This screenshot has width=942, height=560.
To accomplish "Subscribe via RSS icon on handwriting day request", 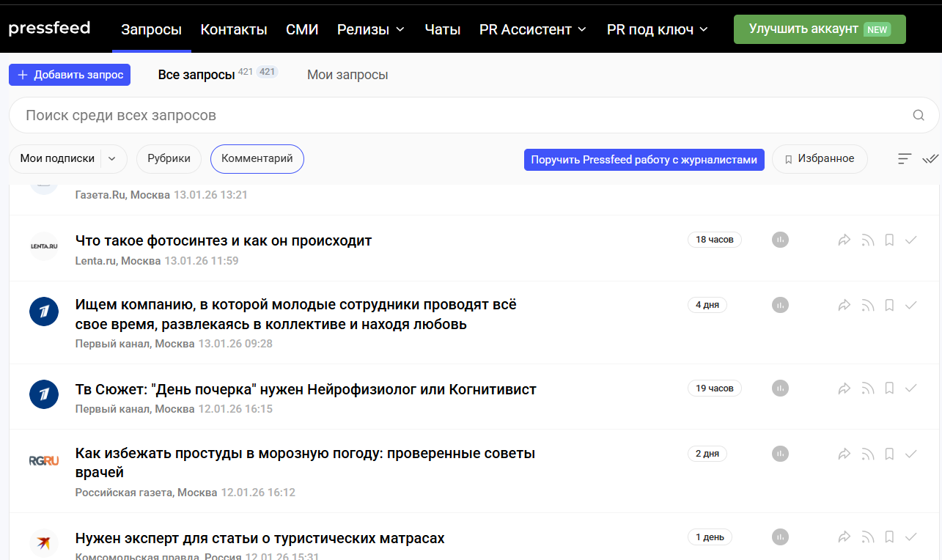I will [x=868, y=388].
